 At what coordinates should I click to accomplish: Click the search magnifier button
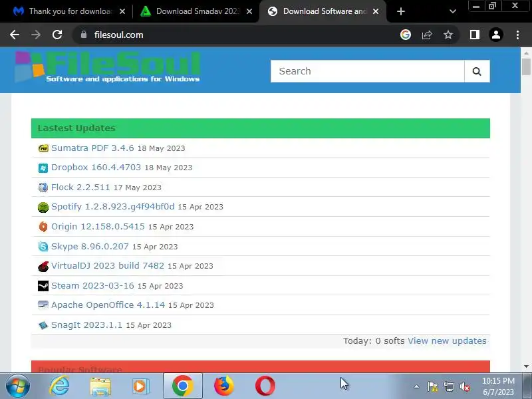tap(477, 71)
